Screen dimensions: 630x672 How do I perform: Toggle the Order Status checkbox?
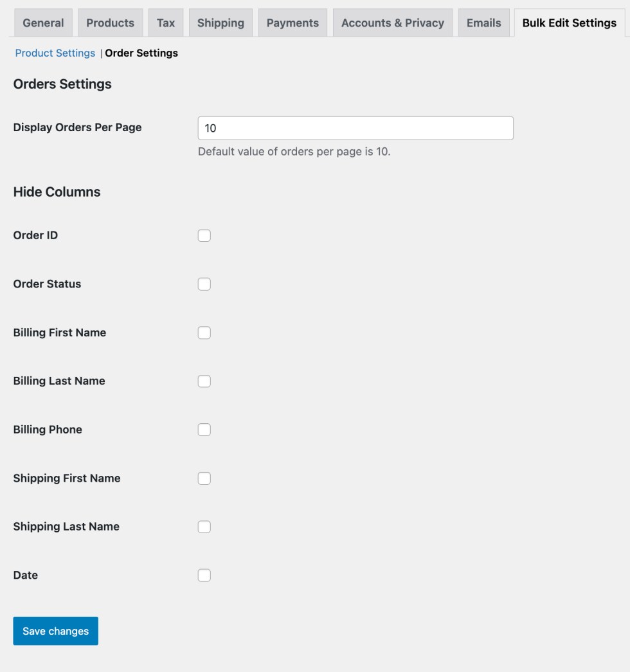point(204,284)
